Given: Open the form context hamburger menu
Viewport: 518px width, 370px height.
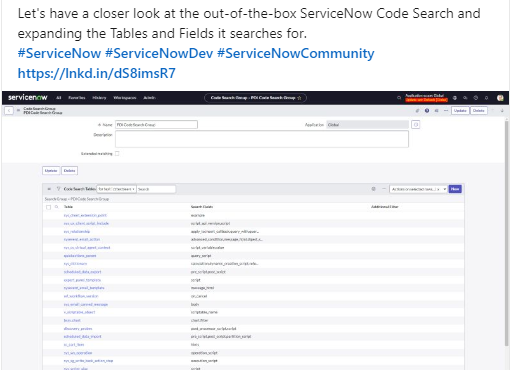Looking at the screenshot, I should pyautogui.click(x=18, y=110).
